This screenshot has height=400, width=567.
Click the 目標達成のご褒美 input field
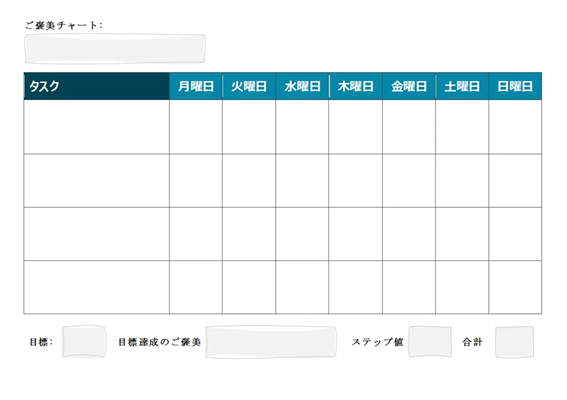pos(271,342)
